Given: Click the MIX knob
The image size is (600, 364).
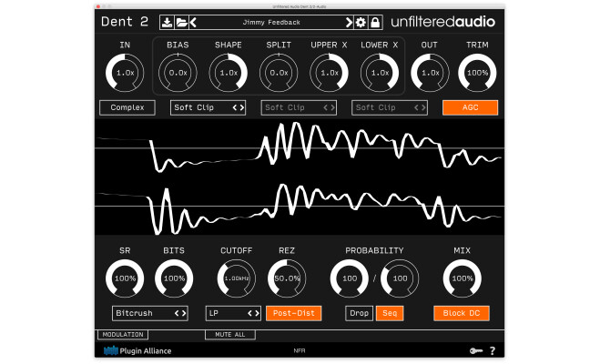Looking at the screenshot, I should click(462, 278).
